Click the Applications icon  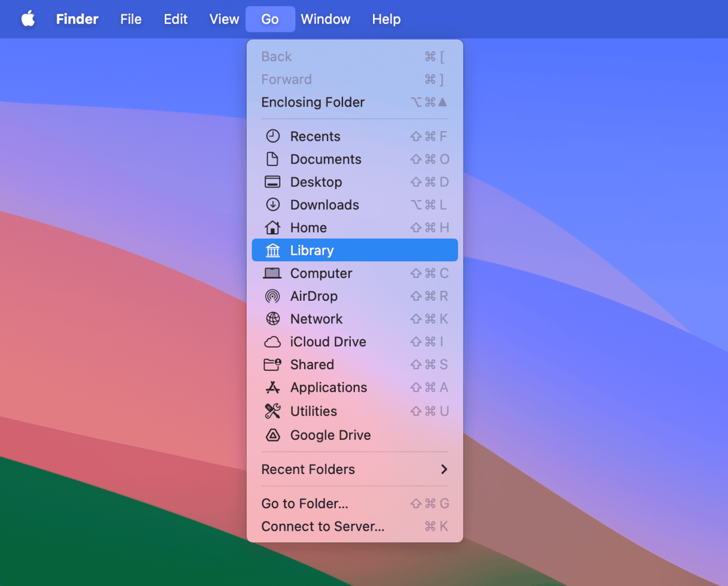273,388
